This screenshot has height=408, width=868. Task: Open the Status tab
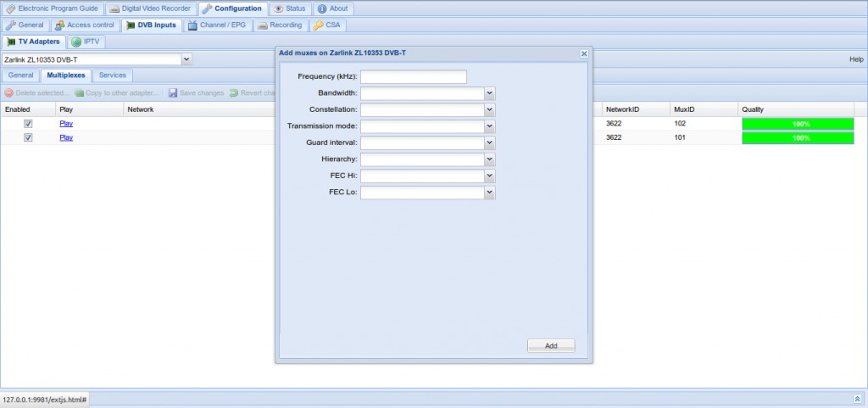click(290, 8)
